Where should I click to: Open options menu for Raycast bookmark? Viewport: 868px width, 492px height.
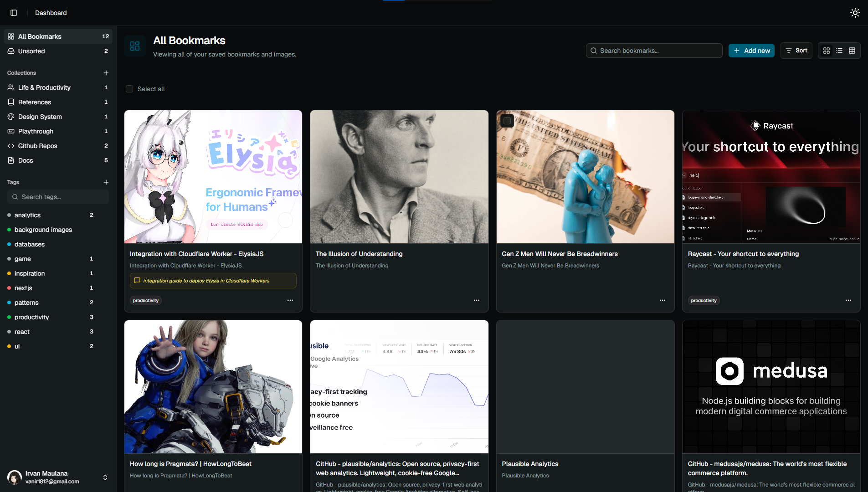tap(848, 300)
